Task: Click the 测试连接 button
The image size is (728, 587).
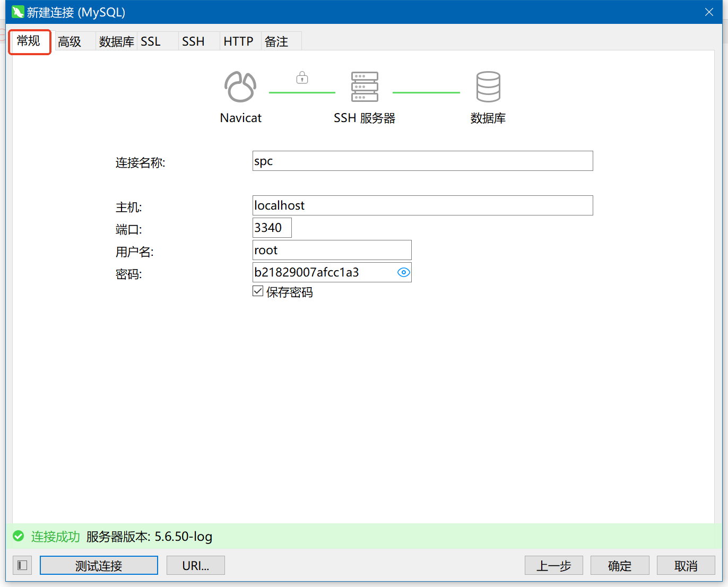Action: tap(99, 565)
